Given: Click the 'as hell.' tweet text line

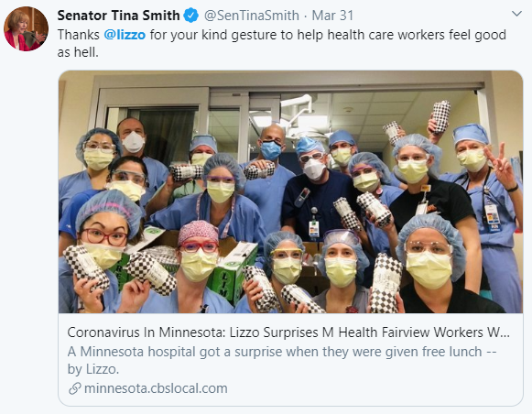Looking at the screenshot, I should tap(78, 52).
